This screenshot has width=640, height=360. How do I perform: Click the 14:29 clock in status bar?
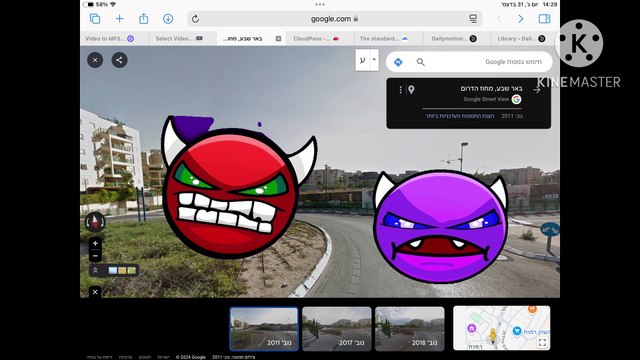550,4
